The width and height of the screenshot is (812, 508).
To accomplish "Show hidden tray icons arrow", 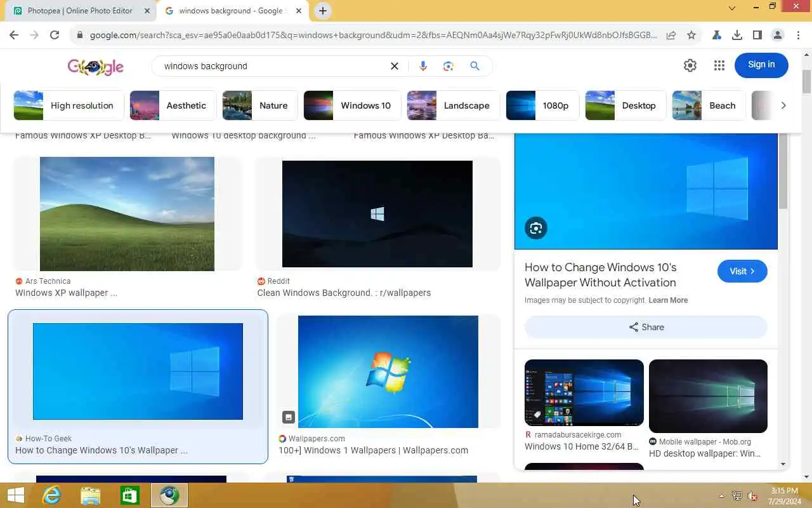I will pos(721,496).
